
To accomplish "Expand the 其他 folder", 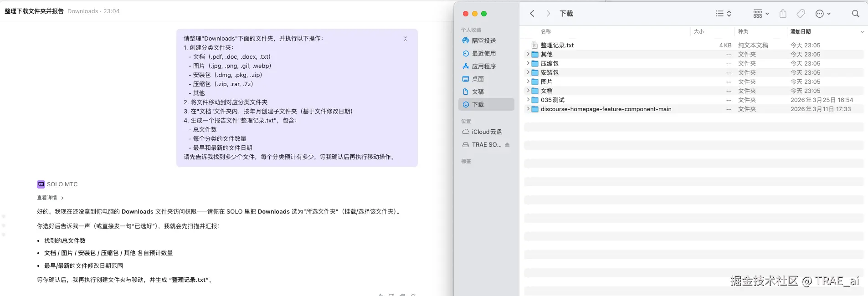I will pyautogui.click(x=528, y=54).
